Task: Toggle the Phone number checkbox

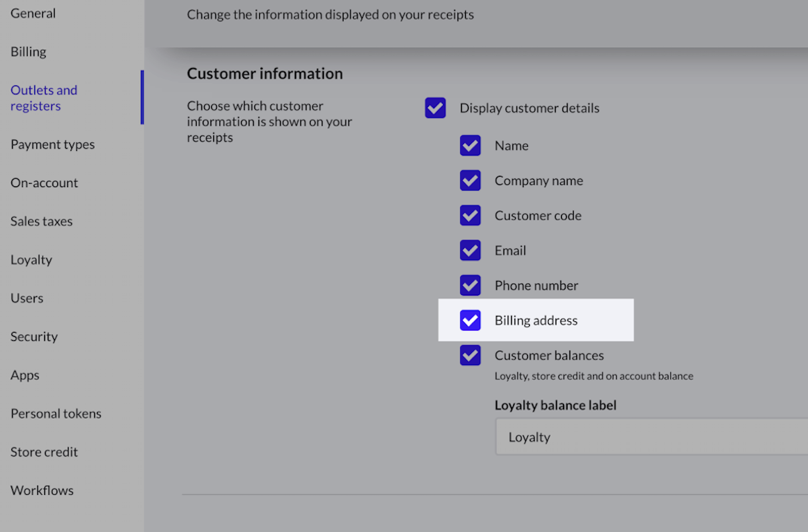Action: click(x=470, y=286)
